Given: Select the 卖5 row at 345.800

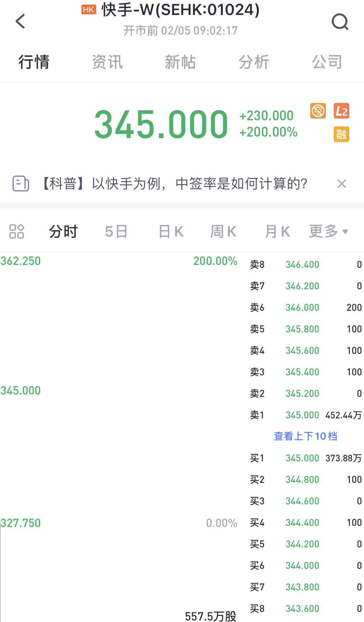Looking at the screenshot, I should click(x=306, y=329).
